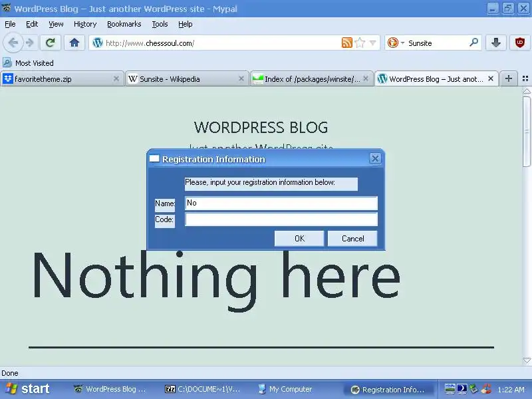The image size is (532, 399).
Task: Switch to Registration Info taskbar item
Action: coord(388,390)
